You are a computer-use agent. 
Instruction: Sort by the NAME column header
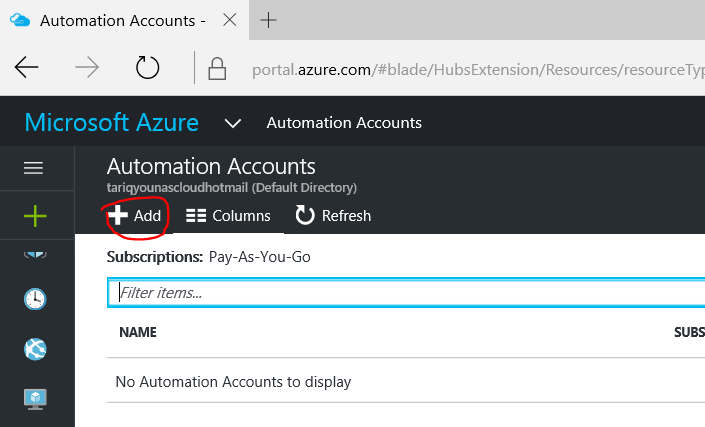pos(138,332)
